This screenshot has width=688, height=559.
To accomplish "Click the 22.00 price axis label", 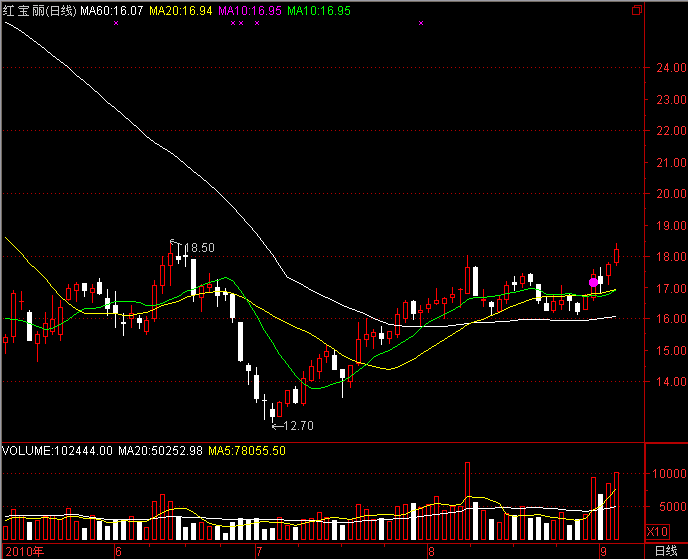I will pyautogui.click(x=671, y=130).
